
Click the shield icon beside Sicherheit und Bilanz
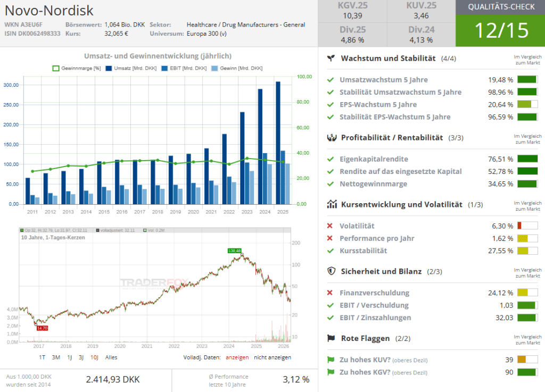click(331, 271)
